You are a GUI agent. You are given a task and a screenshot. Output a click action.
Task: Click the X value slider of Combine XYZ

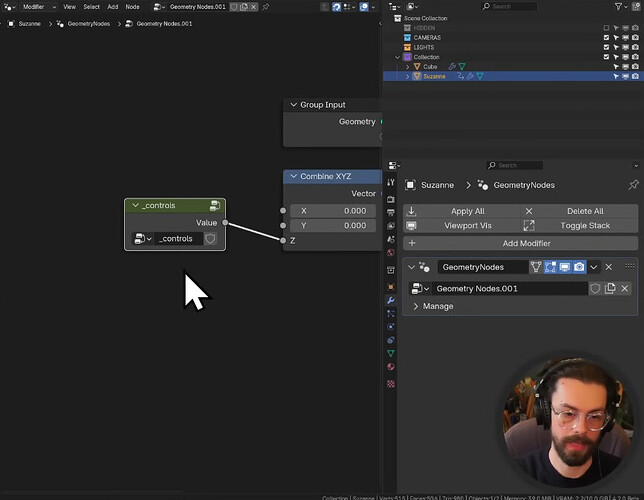click(x=333, y=211)
